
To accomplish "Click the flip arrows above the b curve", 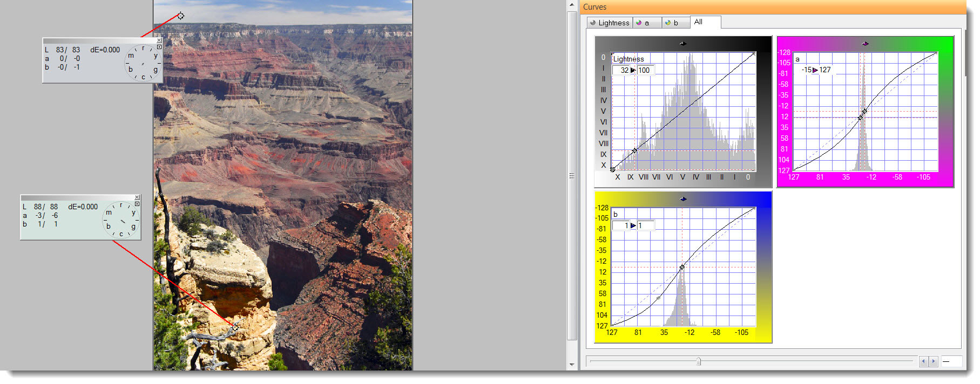I will point(683,199).
